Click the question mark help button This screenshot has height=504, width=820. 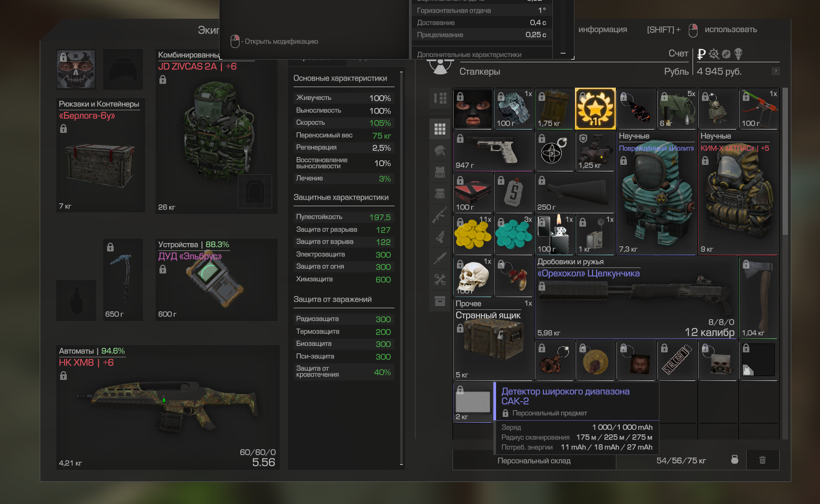tap(775, 71)
